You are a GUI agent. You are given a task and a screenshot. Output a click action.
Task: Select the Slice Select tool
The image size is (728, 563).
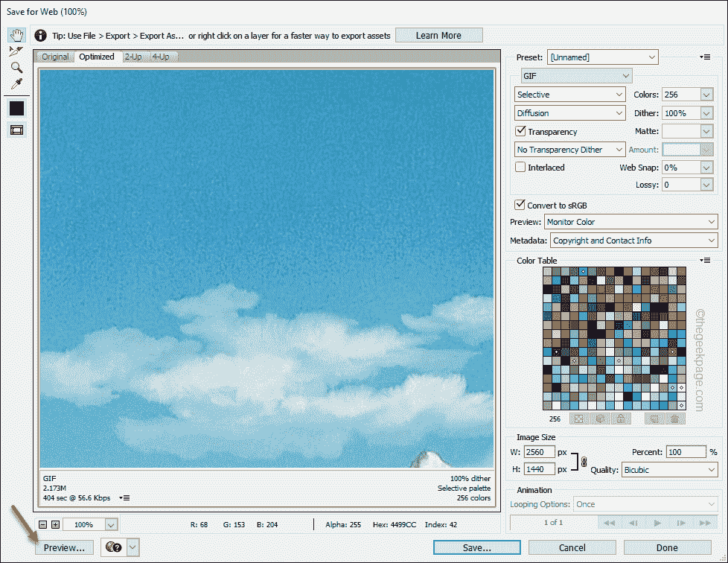(x=16, y=51)
